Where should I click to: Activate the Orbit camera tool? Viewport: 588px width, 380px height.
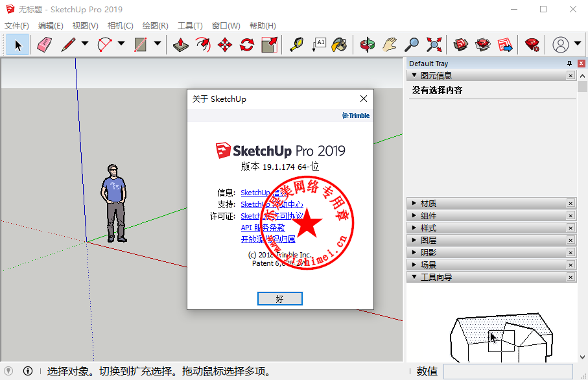pyautogui.click(x=368, y=45)
